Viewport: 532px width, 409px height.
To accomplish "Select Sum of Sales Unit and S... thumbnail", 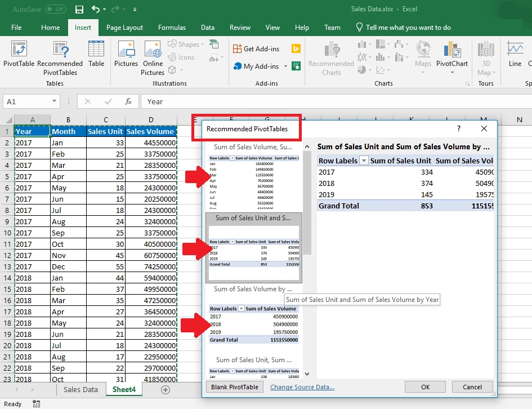I will 254,248.
